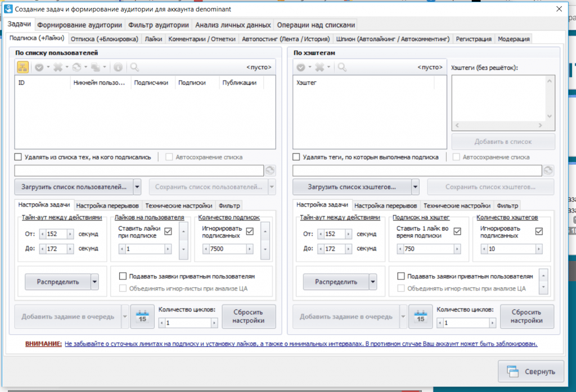Screen dimensions: 576x392
Task: Click the refresh icon beside the users file path field
Action: (x=270, y=170)
